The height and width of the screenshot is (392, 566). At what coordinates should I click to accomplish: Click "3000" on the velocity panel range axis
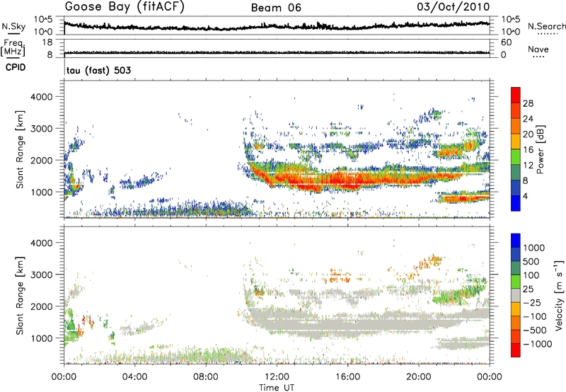click(x=41, y=275)
